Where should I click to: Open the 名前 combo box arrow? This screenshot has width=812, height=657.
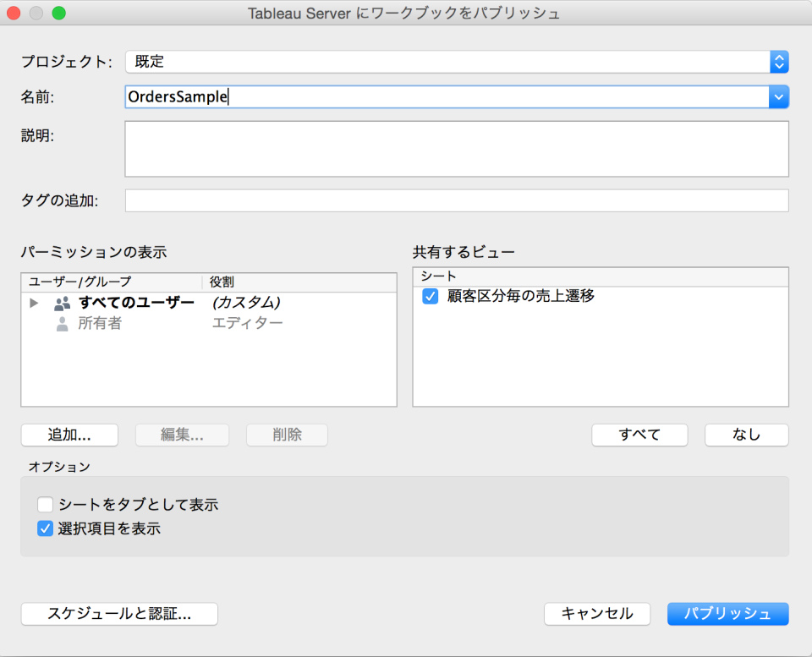778,97
